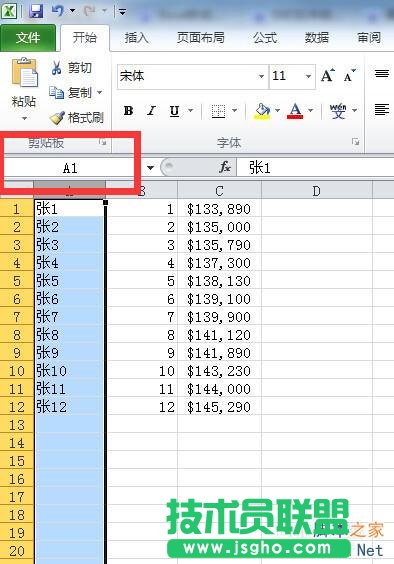394x564 pixels.
Task: Toggle bold formatting
Action: (128, 111)
